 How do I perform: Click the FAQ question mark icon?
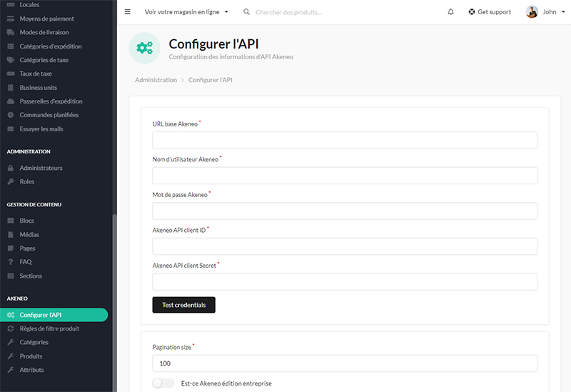(x=11, y=262)
